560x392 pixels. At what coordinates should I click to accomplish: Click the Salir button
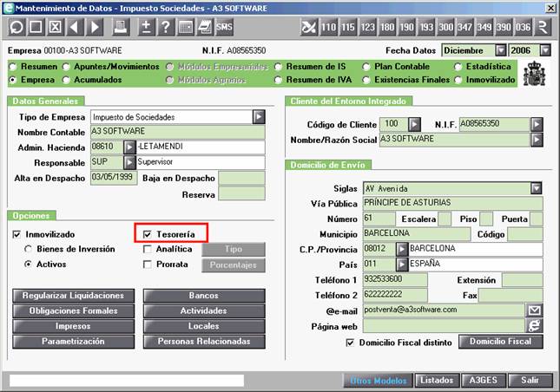pos(530,381)
